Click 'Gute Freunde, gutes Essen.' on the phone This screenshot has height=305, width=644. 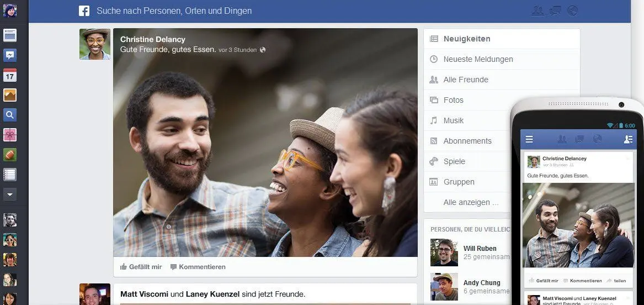[558, 176]
